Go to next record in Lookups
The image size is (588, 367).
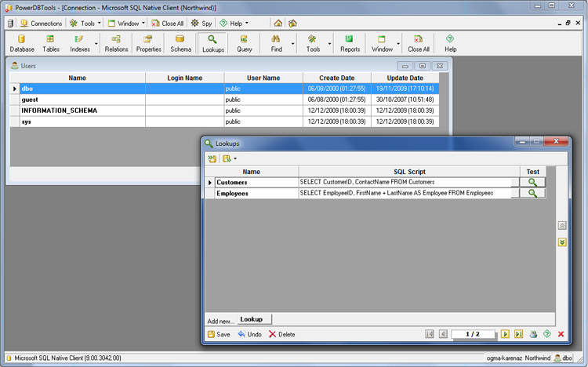pos(505,334)
